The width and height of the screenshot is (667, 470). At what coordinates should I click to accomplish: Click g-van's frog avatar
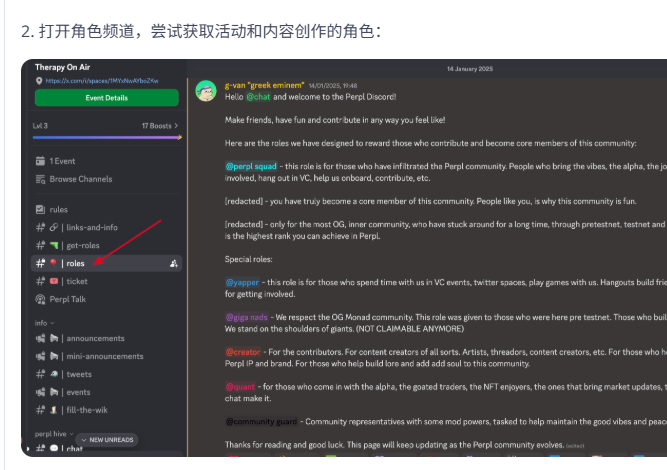point(206,91)
